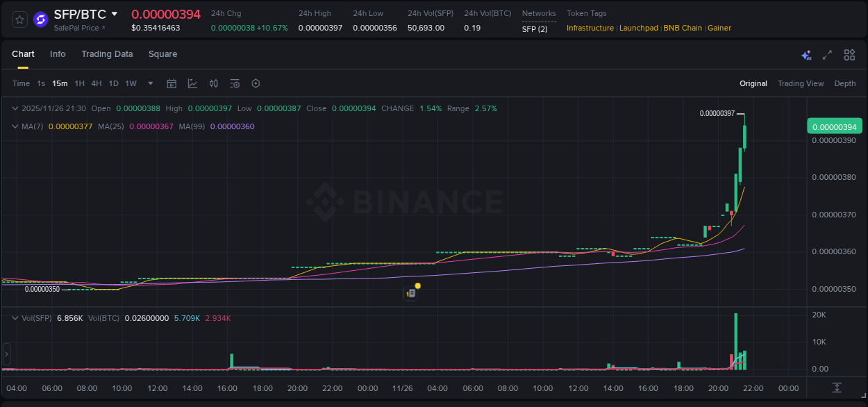Add SFP/BTC to favorites with star icon

[19, 19]
